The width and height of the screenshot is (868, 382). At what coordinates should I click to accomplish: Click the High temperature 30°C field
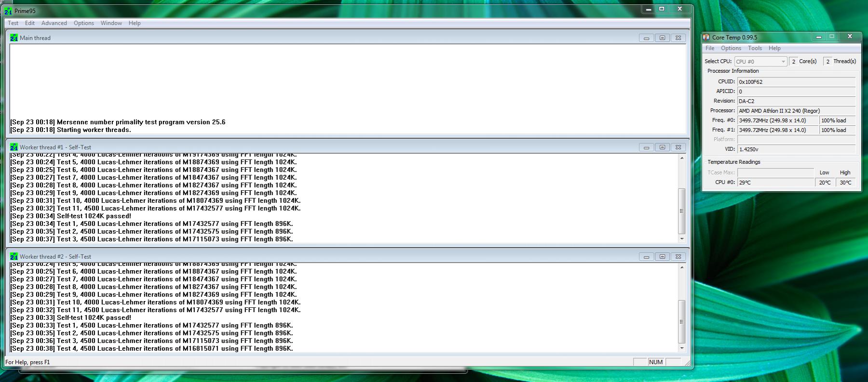pos(846,183)
